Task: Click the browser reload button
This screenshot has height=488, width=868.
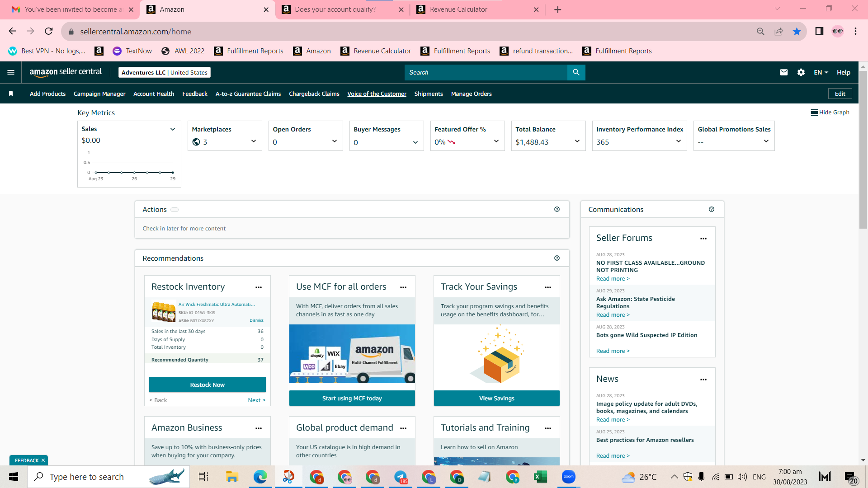Action: point(49,31)
